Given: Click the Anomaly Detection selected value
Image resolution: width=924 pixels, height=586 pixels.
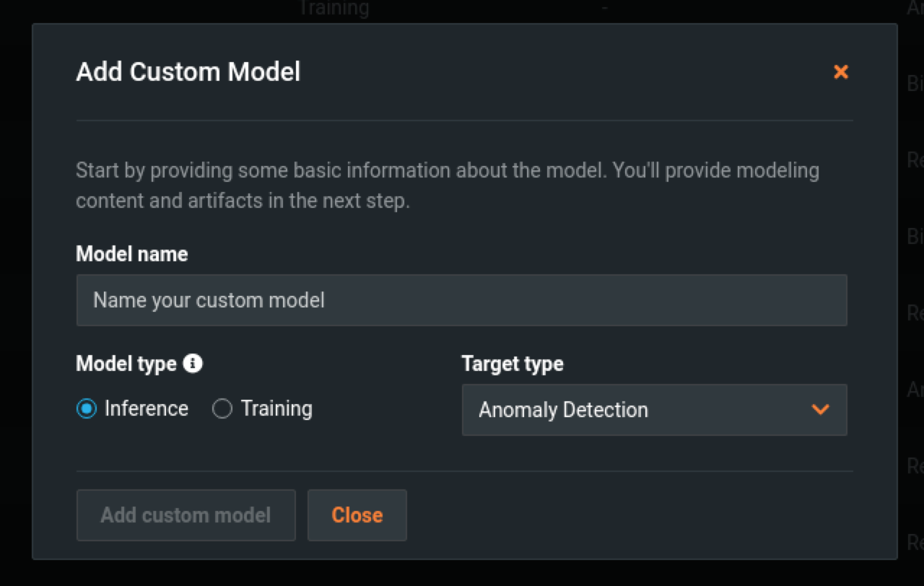Looking at the screenshot, I should coord(563,410).
